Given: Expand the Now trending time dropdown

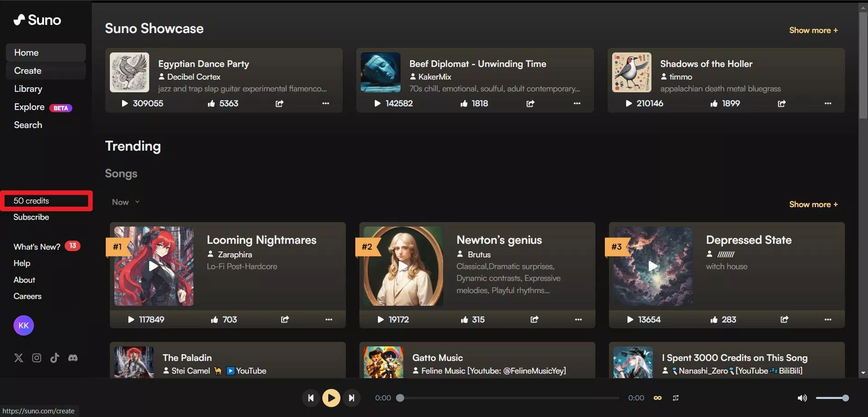Looking at the screenshot, I should [x=126, y=202].
